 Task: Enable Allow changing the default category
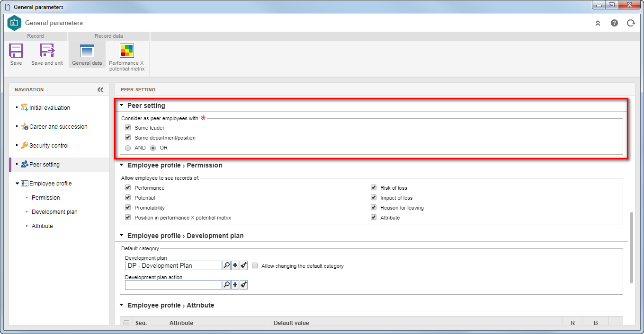255,266
